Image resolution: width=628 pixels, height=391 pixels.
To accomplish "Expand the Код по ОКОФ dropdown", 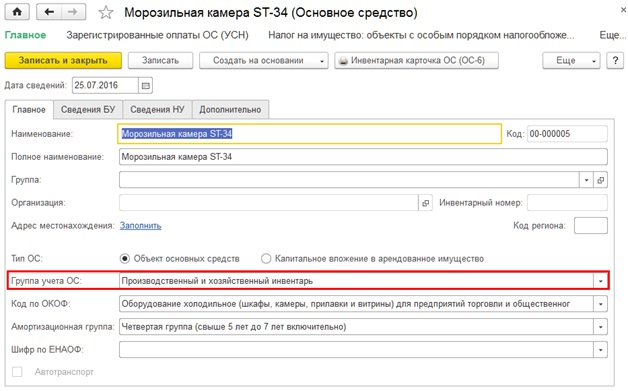I will pos(600,304).
